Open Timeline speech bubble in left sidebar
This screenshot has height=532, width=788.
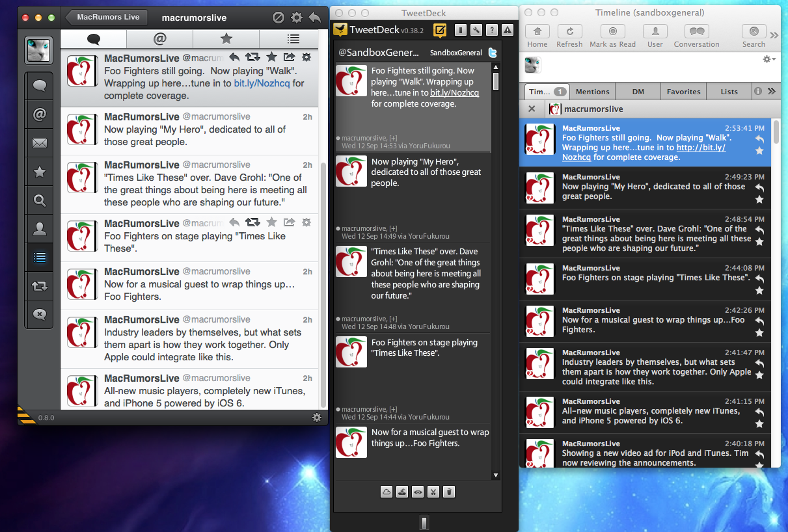pyautogui.click(x=40, y=86)
